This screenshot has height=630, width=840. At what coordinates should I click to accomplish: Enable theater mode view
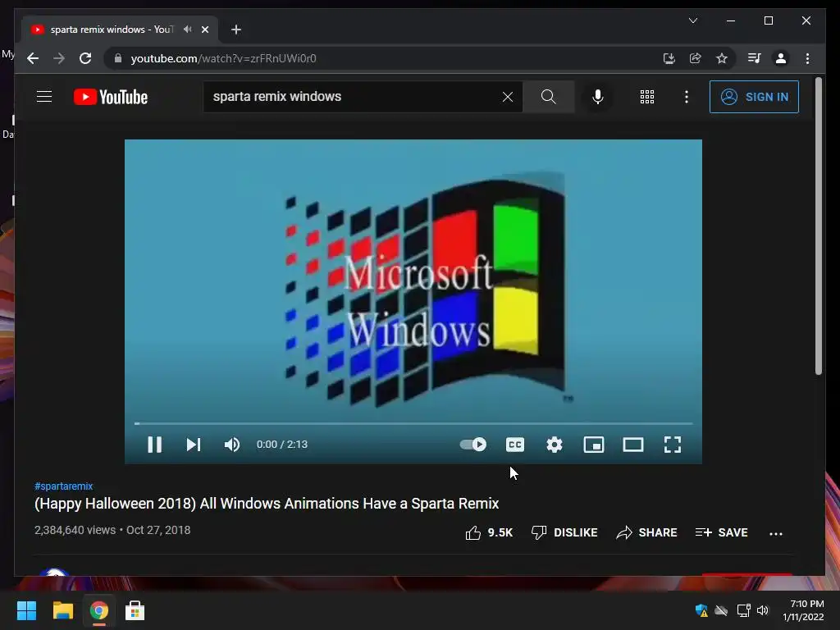click(x=633, y=444)
